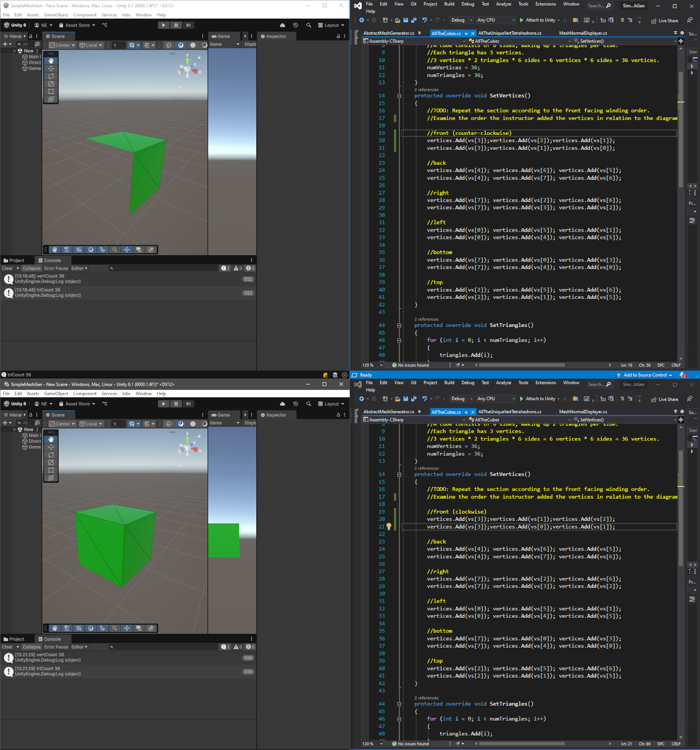Select the Move tool in top Unity scene
The height and width of the screenshot is (750, 700).
tap(51, 68)
